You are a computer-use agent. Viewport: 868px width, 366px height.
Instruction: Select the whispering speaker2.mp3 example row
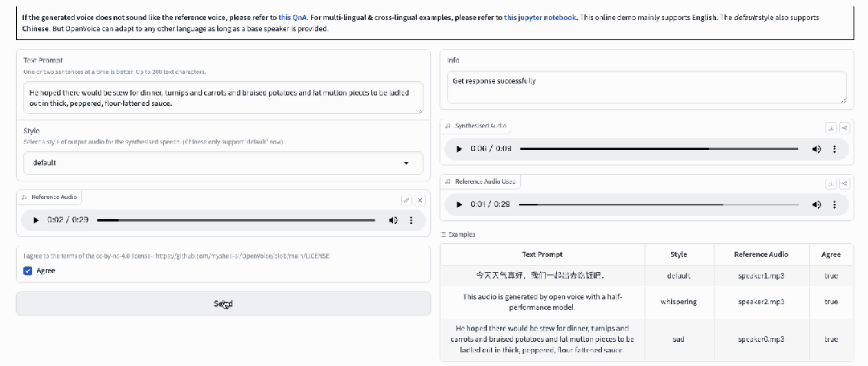[x=646, y=302]
